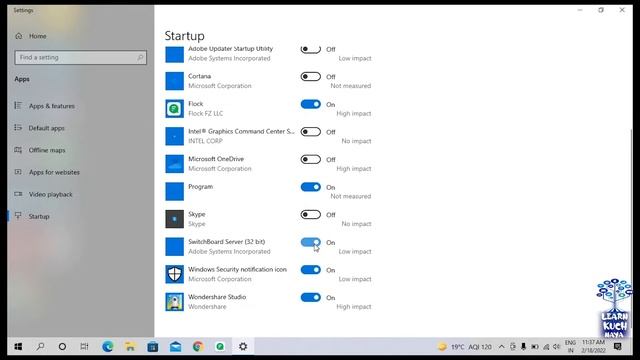Click the Skype app icon in list
The image size is (640, 360).
174,219
